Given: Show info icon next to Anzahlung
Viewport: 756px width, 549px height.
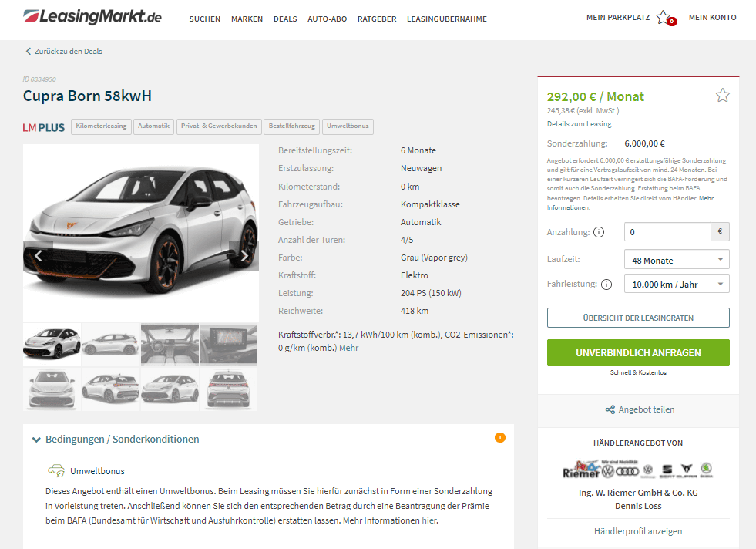Looking at the screenshot, I should pyautogui.click(x=598, y=232).
